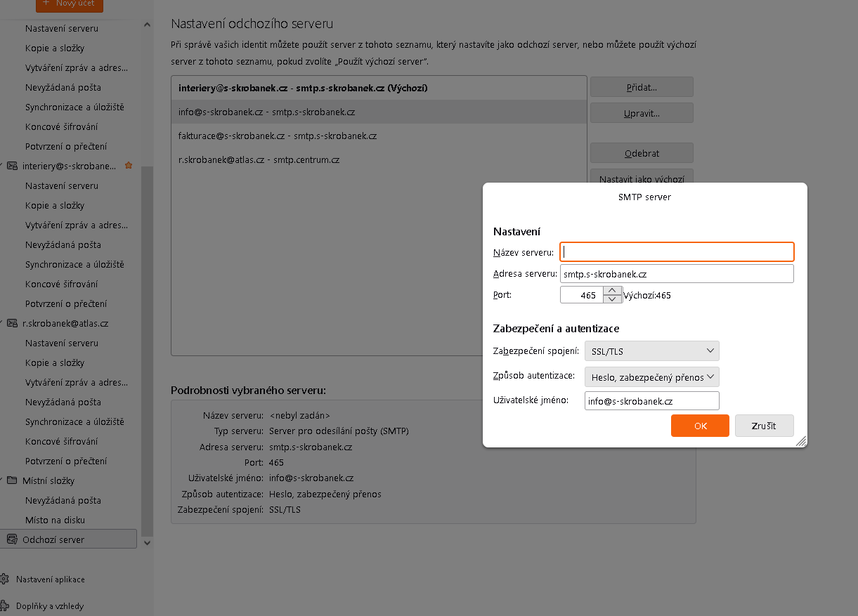
Task: Click the <nebyl zadán> value in details
Action: tap(299, 415)
